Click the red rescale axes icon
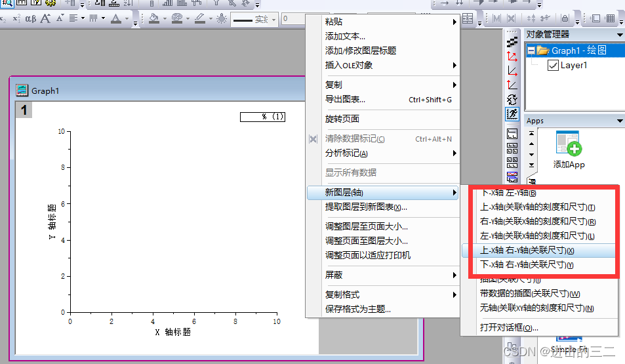625x364 pixels. 512,56
